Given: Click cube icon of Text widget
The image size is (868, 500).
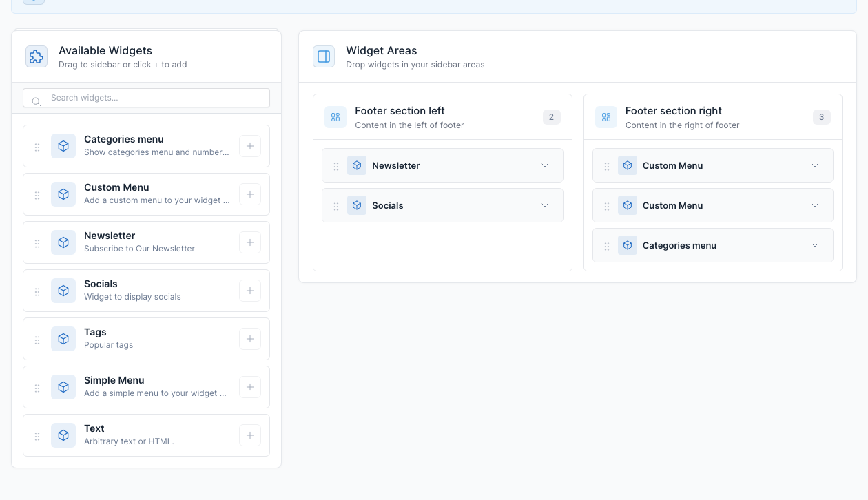Looking at the screenshot, I should (x=63, y=435).
